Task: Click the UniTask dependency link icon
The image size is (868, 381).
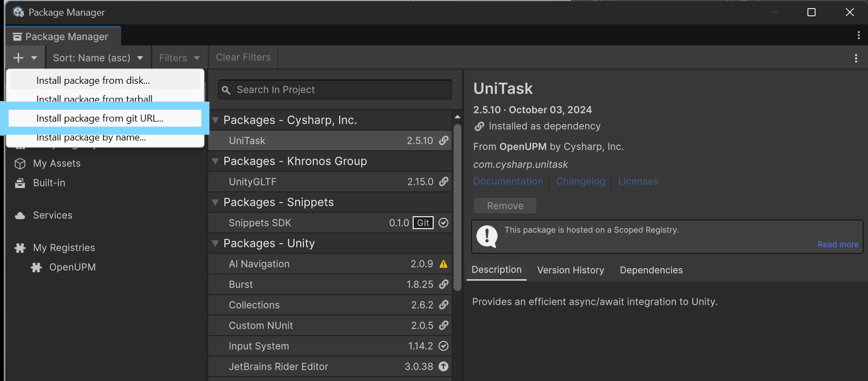Action: [x=443, y=141]
